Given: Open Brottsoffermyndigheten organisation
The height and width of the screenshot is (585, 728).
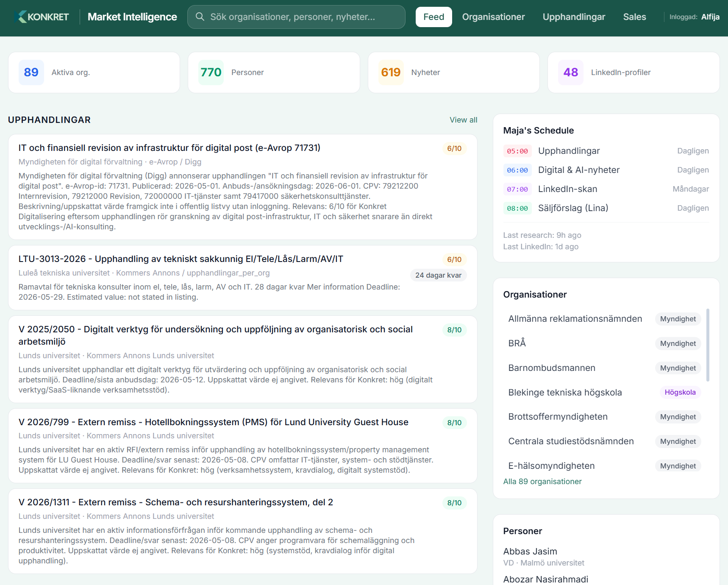Looking at the screenshot, I should (558, 417).
